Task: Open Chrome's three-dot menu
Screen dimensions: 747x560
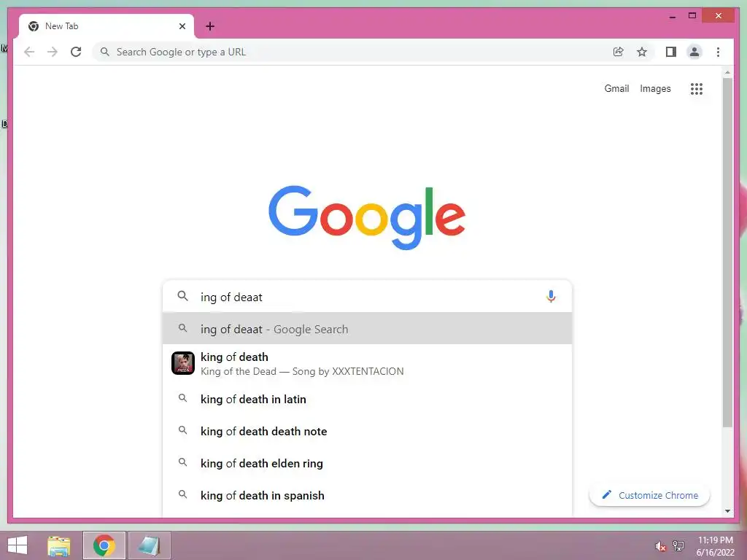Action: pos(718,52)
